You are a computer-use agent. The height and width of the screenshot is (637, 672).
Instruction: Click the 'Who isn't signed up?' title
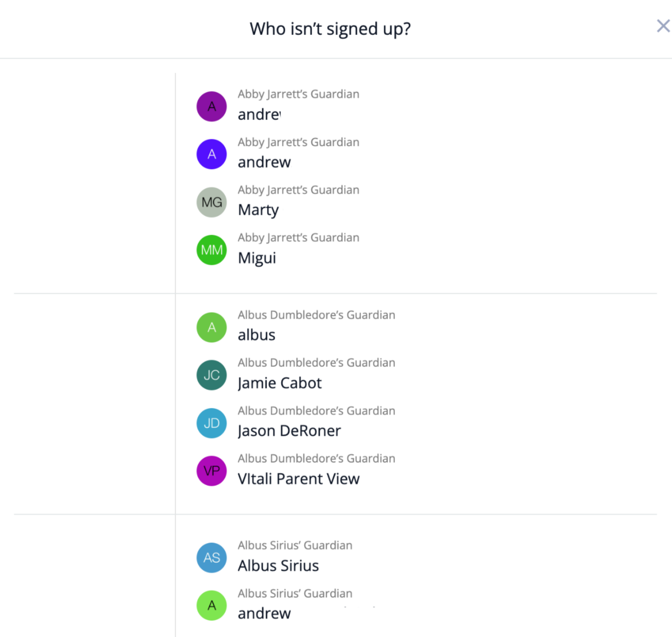(x=330, y=29)
